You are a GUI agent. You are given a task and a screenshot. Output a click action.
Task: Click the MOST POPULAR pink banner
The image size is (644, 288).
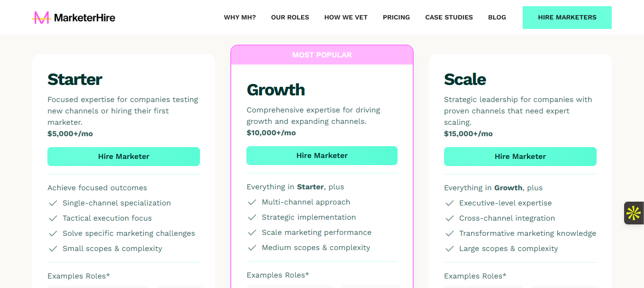pos(322,55)
